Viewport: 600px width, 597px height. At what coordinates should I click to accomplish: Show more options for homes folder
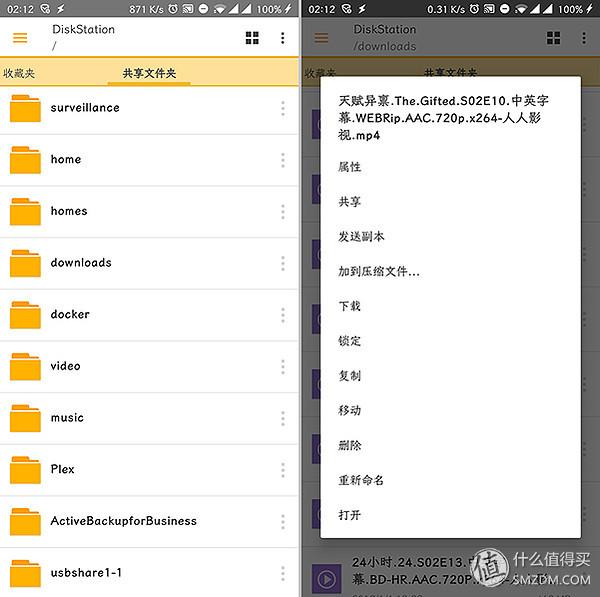pyautogui.click(x=283, y=212)
